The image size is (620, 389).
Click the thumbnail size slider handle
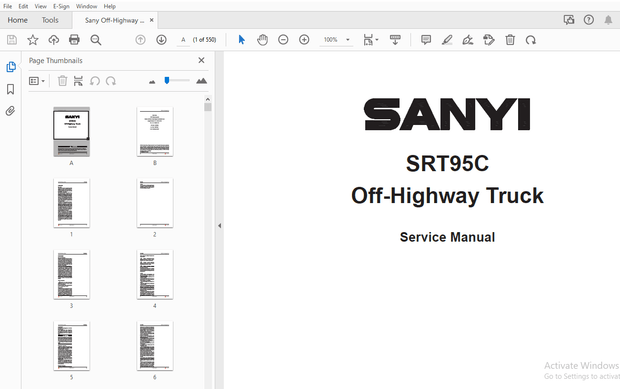pyautogui.click(x=167, y=81)
